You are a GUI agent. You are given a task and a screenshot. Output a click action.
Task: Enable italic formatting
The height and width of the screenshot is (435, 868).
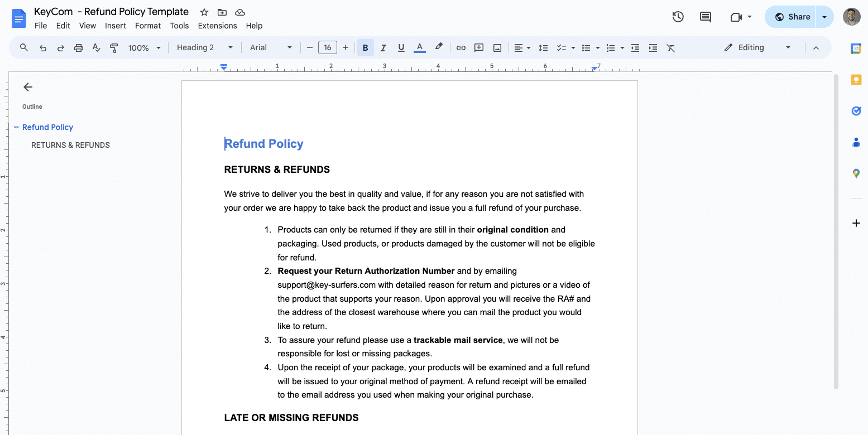click(383, 47)
